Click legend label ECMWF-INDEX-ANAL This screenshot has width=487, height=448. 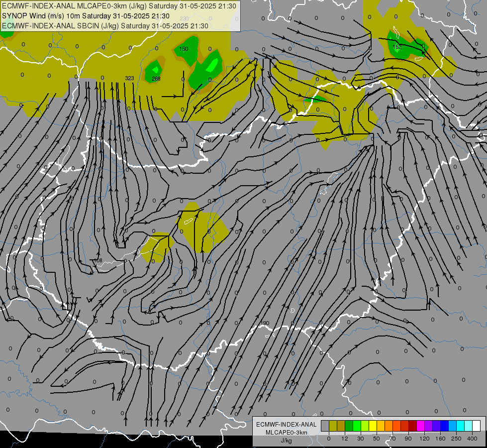(286, 425)
